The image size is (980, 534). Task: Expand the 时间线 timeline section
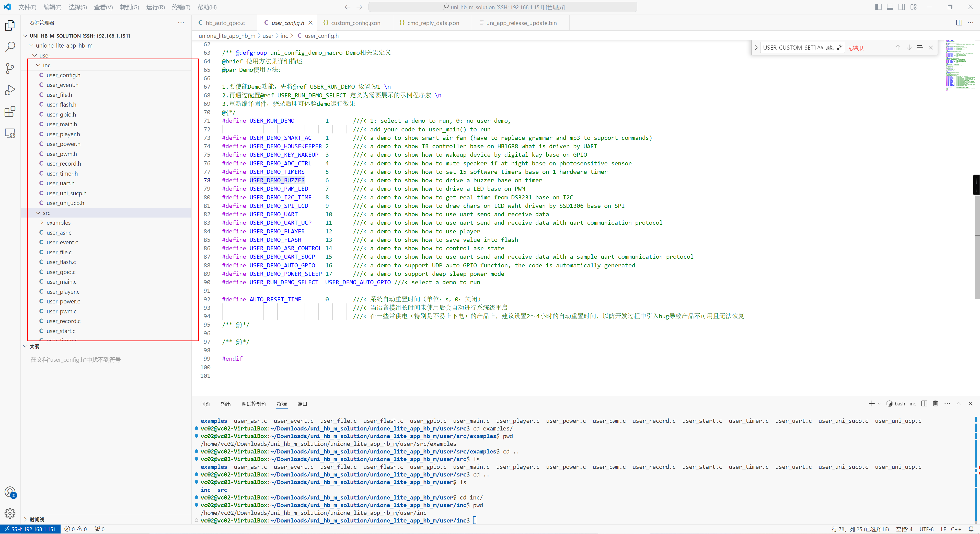(x=25, y=519)
